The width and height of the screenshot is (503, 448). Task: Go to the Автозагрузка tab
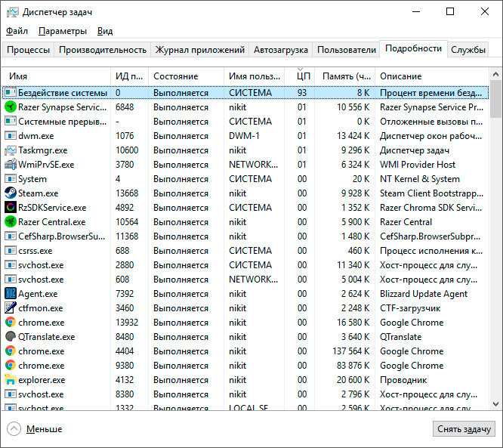[x=281, y=50]
